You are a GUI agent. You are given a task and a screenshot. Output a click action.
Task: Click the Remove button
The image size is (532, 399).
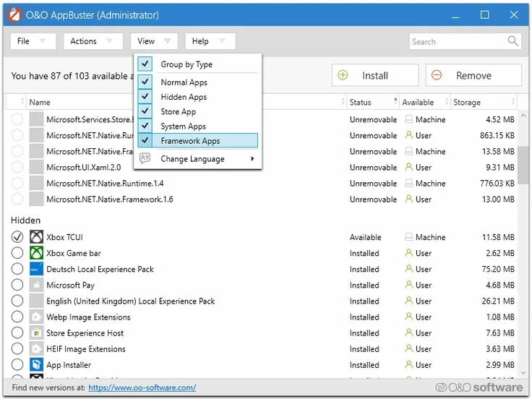[473, 75]
